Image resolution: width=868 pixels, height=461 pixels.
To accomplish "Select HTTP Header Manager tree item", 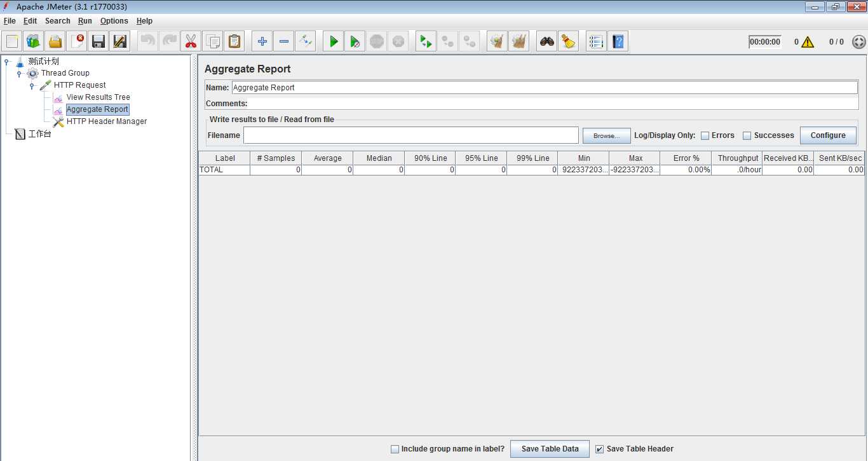I will point(107,121).
